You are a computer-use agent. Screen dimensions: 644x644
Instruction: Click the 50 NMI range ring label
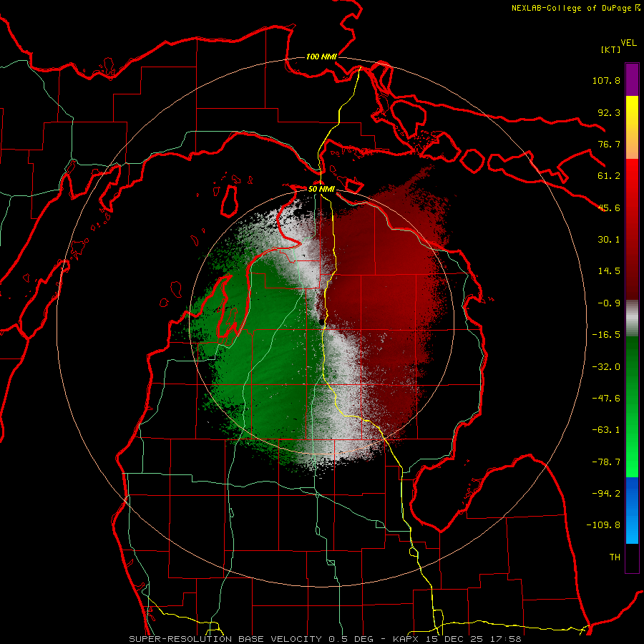coord(321,190)
